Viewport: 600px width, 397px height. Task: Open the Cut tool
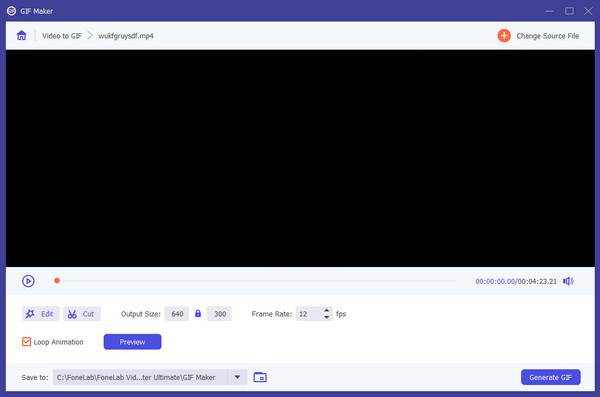point(82,314)
